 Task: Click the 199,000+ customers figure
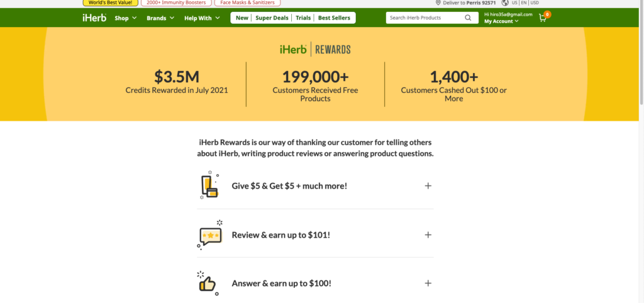tap(315, 77)
